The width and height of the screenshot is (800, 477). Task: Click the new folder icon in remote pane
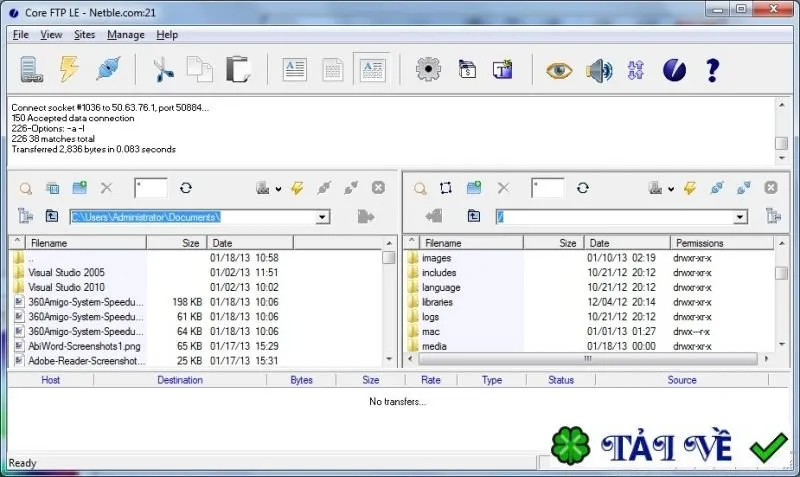tap(474, 188)
